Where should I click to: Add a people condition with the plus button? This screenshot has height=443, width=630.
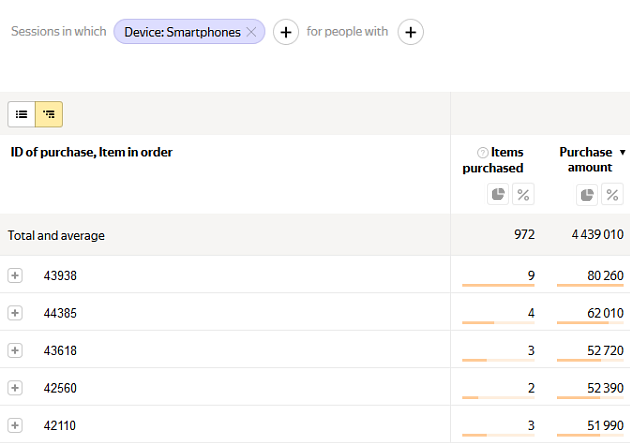click(411, 32)
